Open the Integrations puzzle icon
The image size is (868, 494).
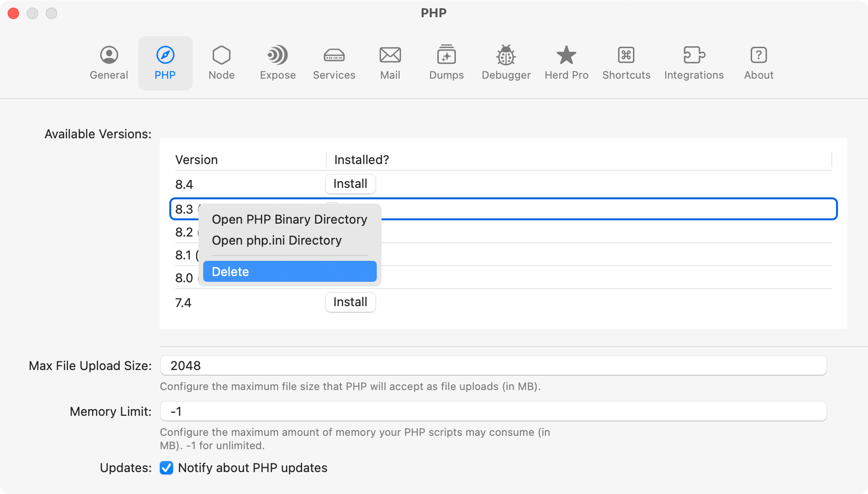click(694, 55)
